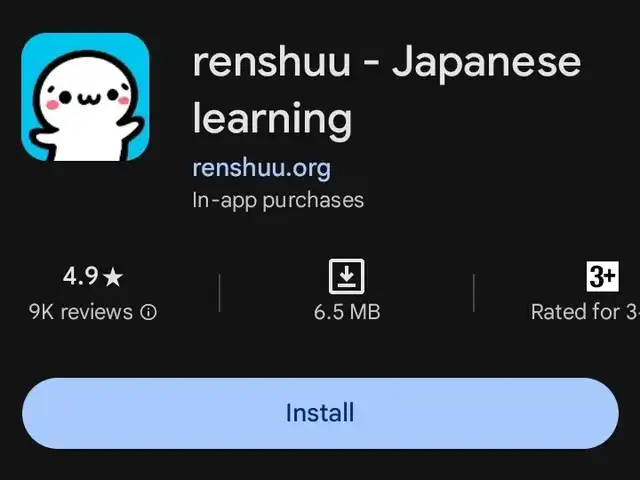Click the star icon next to 4.9
640x480 pixels.
tap(113, 277)
